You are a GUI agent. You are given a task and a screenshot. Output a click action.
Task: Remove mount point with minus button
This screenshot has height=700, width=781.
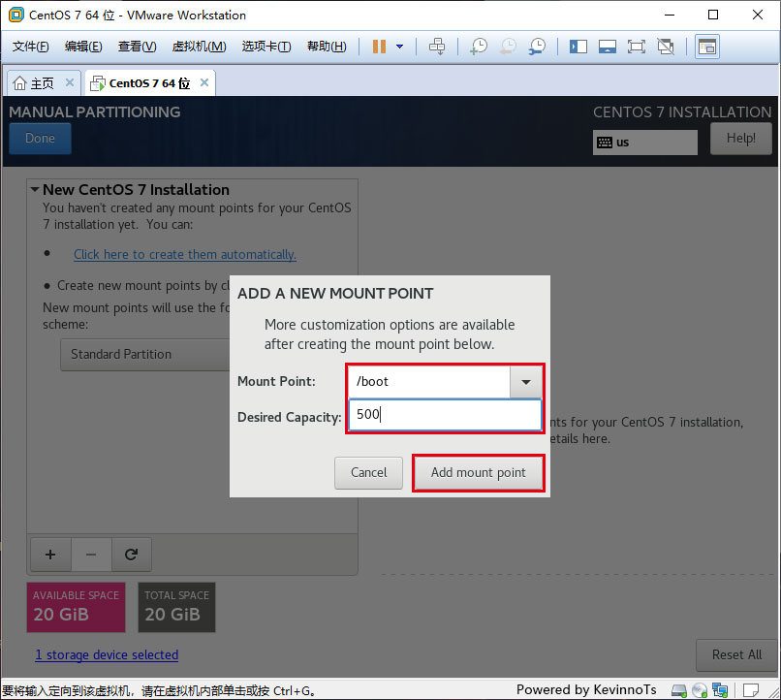point(91,554)
